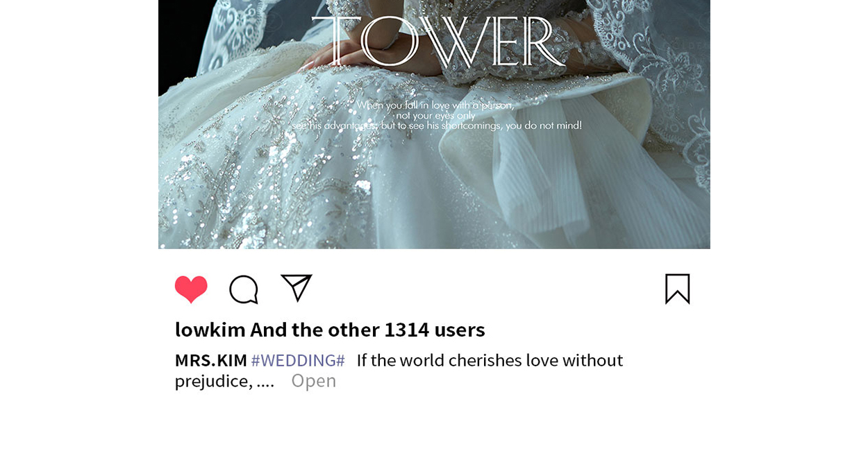Expand the caption with the Open link

[x=314, y=380]
